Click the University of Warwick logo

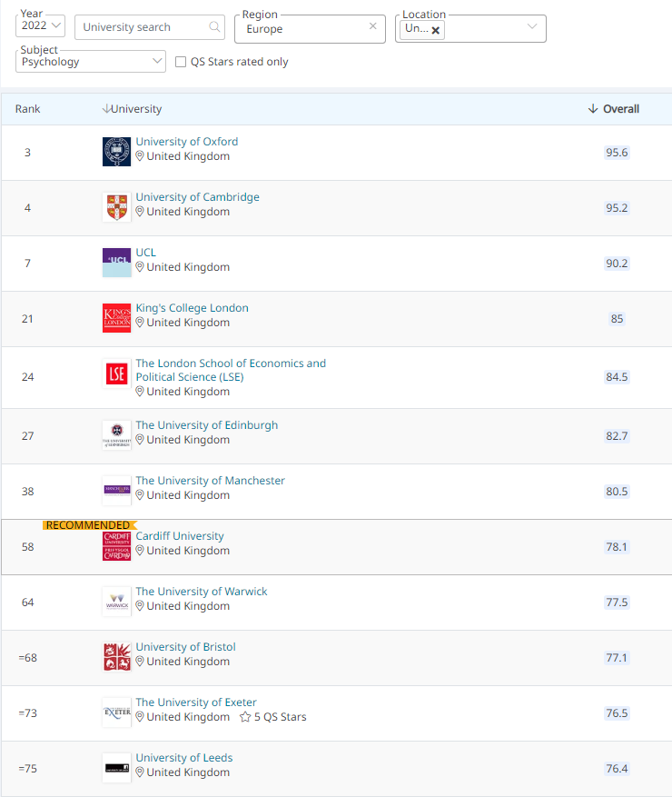click(x=117, y=602)
